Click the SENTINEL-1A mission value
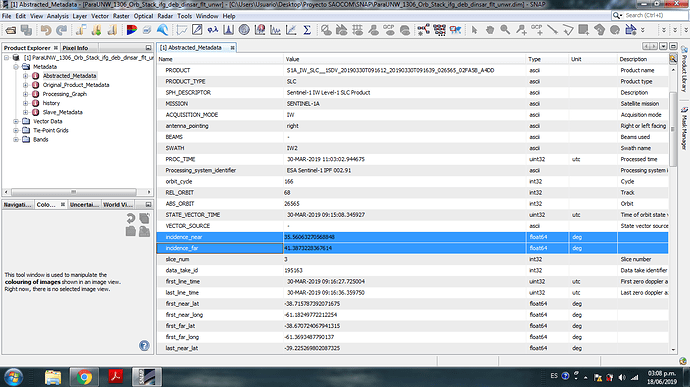 (x=303, y=103)
